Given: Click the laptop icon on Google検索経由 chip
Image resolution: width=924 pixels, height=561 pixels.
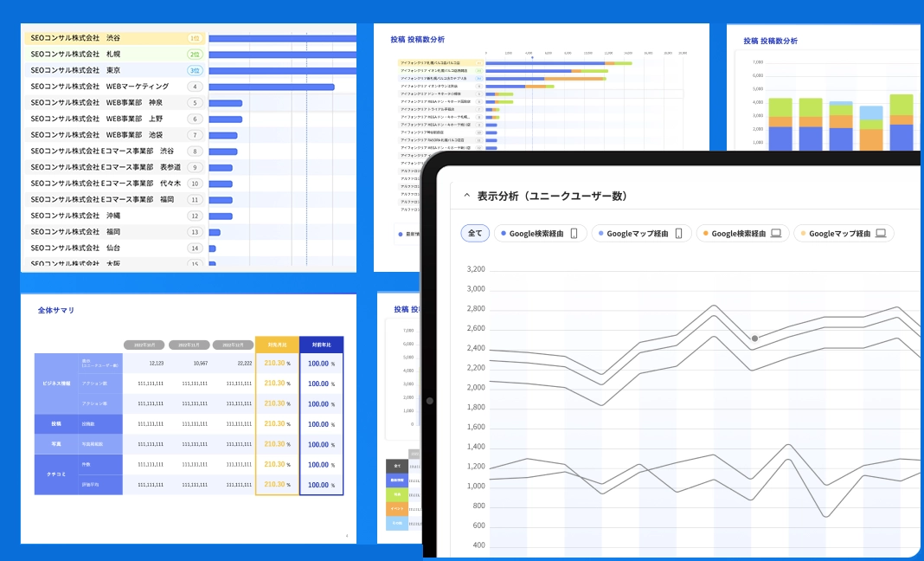Looking at the screenshot, I should pyautogui.click(x=776, y=233).
